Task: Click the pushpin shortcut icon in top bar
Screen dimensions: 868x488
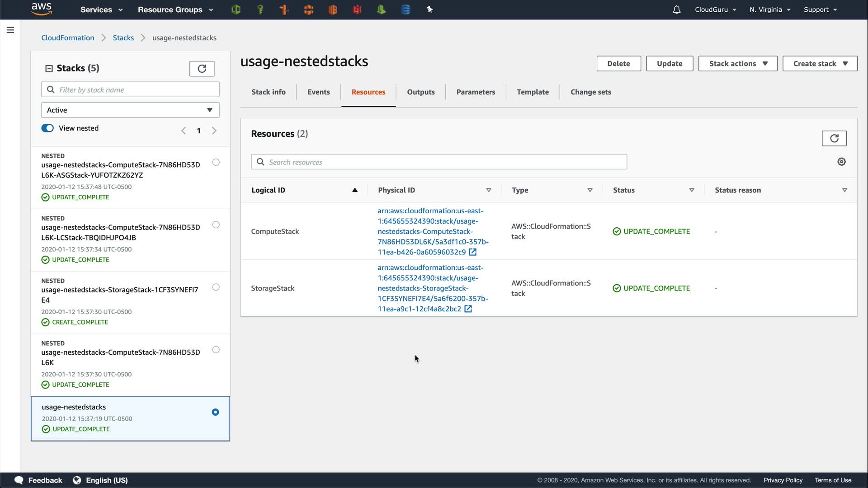Action: pos(429,9)
